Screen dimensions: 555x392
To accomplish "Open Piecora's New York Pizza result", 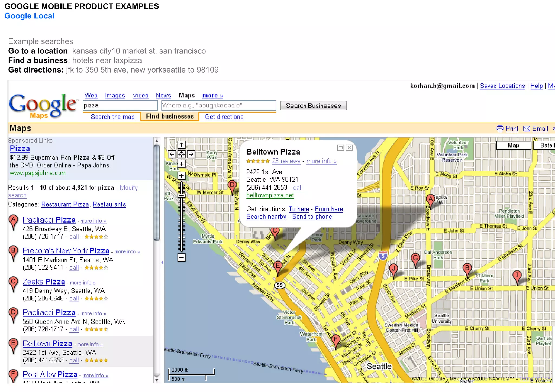I will 66,251.
